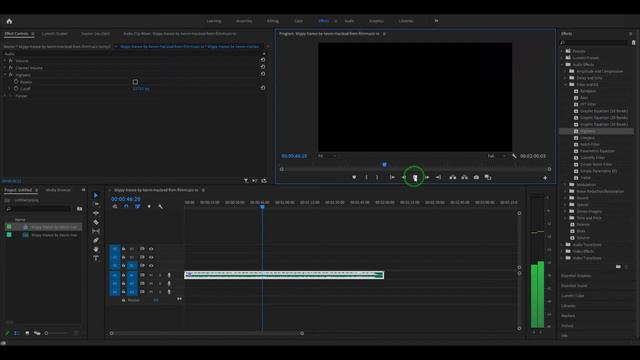The image size is (640, 360).
Task: Select the Selection tool in the toolbox
Action: coord(96,195)
